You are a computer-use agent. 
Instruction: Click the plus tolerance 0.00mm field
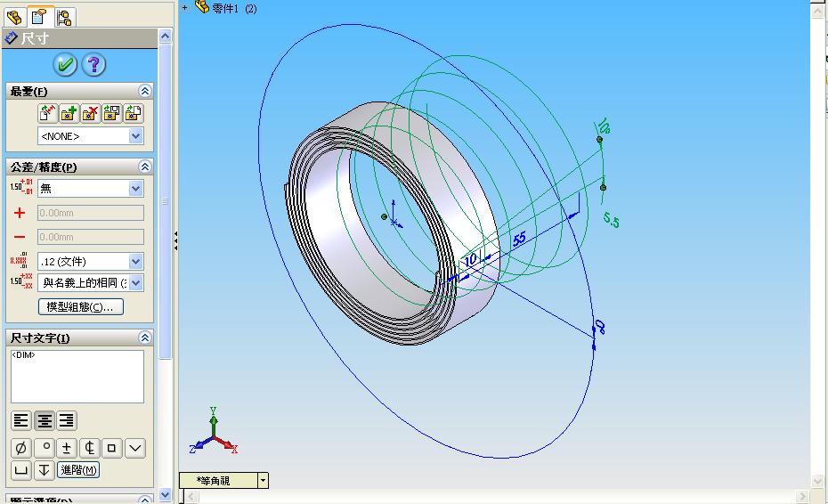click(x=90, y=213)
